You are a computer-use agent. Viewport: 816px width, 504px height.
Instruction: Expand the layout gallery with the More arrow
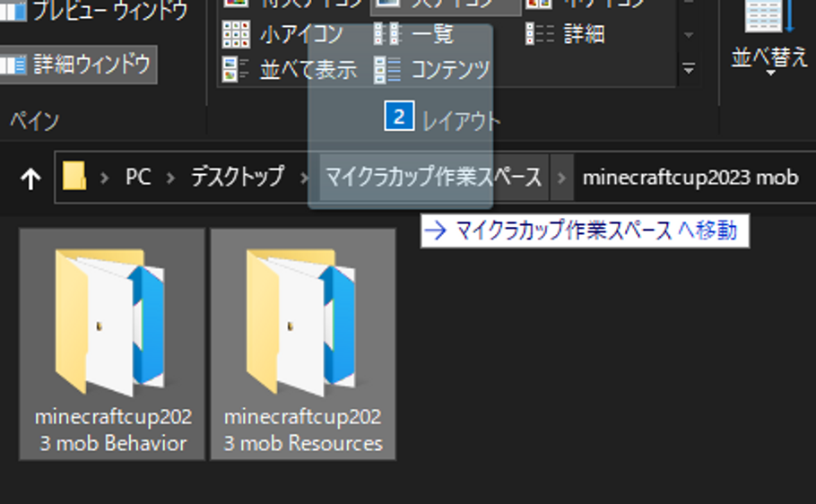[x=689, y=68]
